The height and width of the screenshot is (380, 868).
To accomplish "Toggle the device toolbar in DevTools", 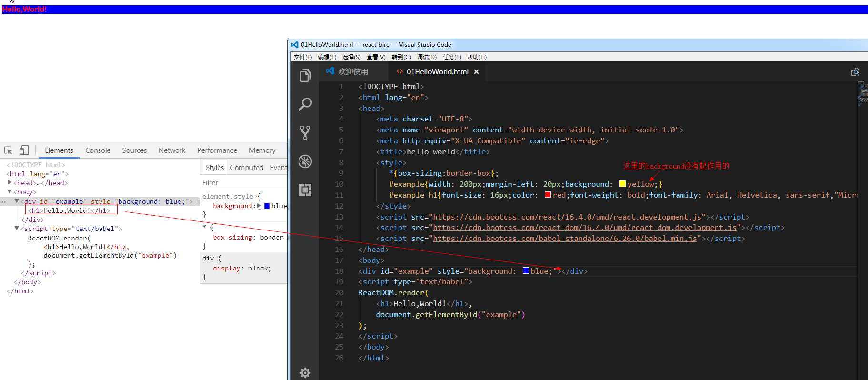I will 24,150.
